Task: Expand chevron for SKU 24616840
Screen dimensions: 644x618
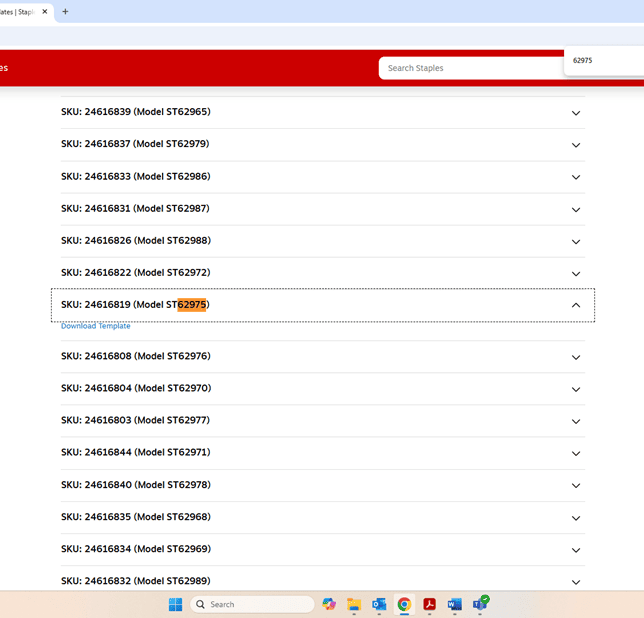Action: pyautogui.click(x=576, y=485)
